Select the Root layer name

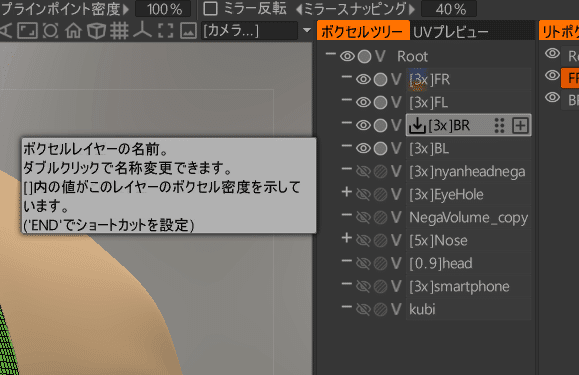pos(412,56)
